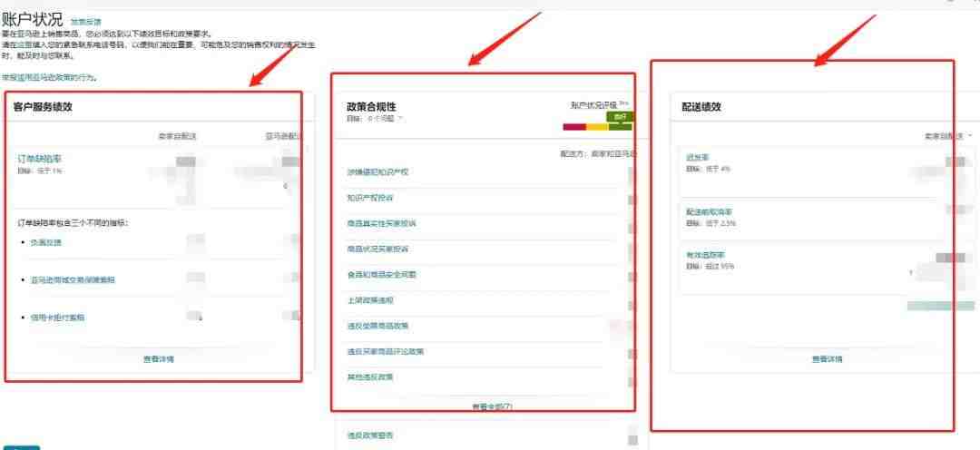The image size is (980, 450).
Task: Click the teal button at page bottom-left
Action: pyautogui.click(x=20, y=447)
